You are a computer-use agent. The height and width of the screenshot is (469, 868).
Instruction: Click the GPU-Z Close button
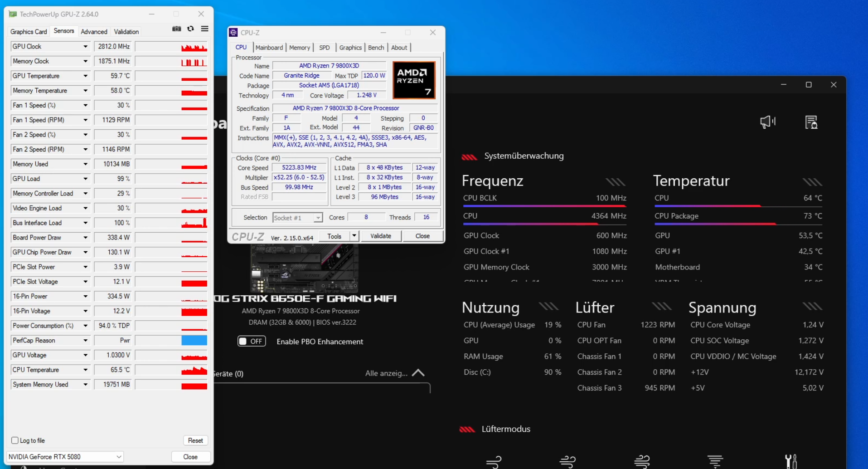pyautogui.click(x=190, y=457)
